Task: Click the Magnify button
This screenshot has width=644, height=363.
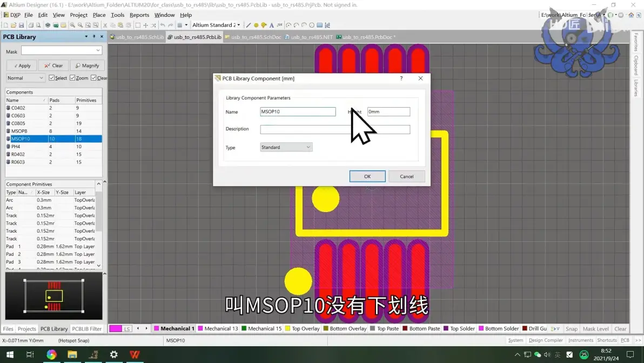Action: pyautogui.click(x=87, y=65)
